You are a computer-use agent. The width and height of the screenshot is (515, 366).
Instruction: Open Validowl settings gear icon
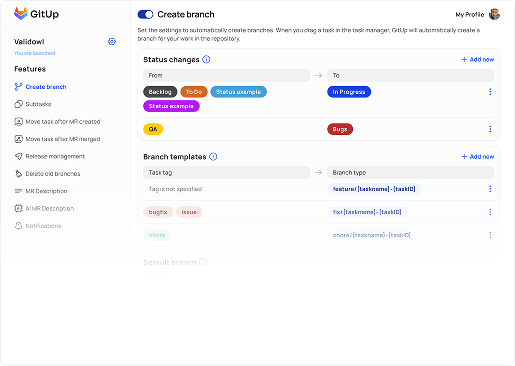coord(112,42)
